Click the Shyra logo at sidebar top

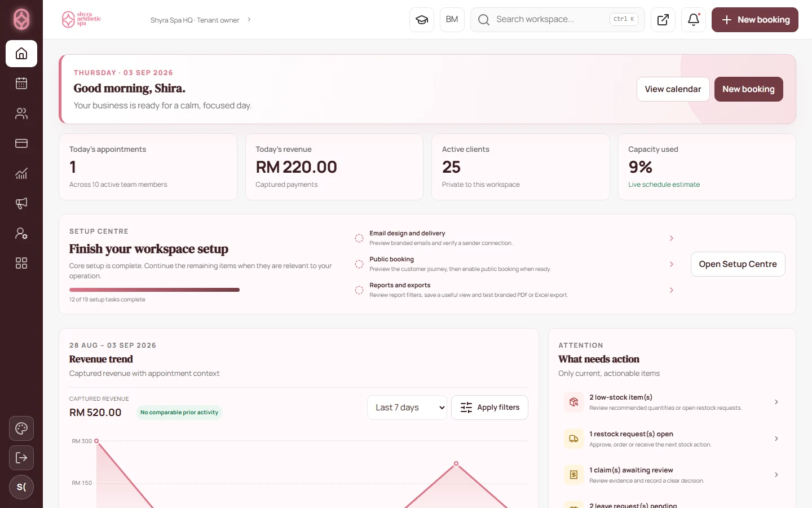(x=21, y=19)
